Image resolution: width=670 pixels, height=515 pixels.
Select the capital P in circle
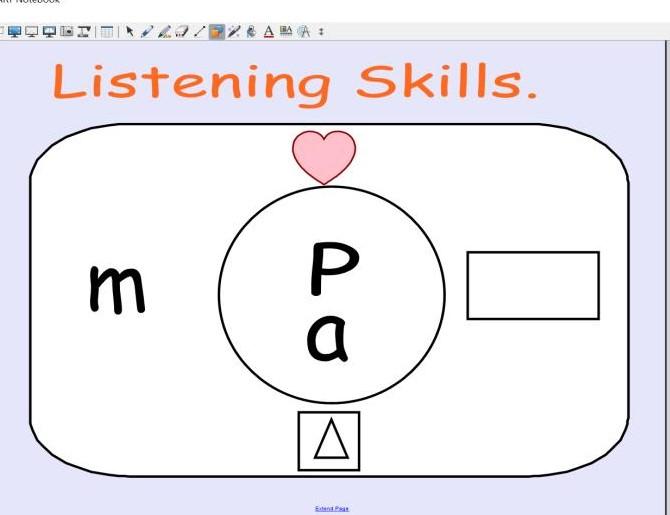click(x=333, y=268)
